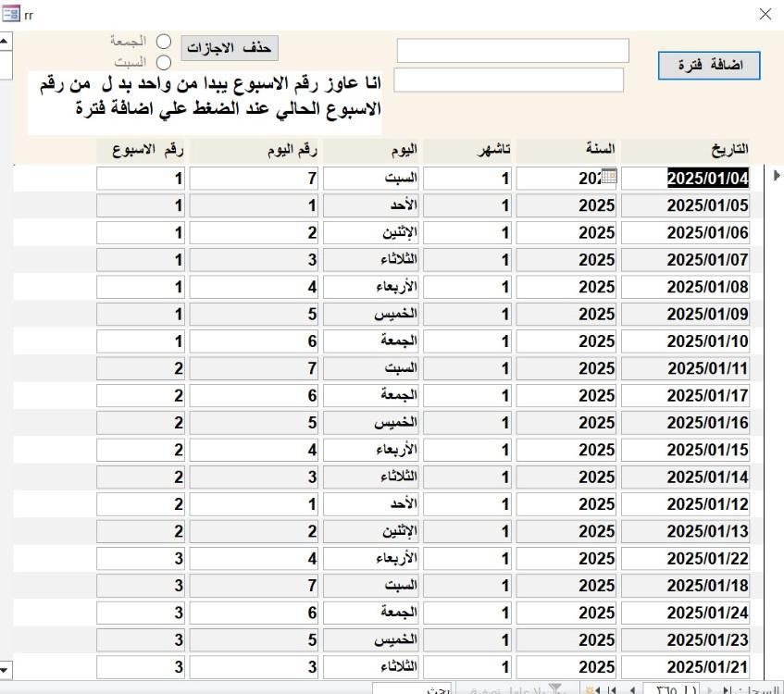Screen dimensions: 784x694
Task: Click the date cell 2025/01/24
Action: (685, 613)
